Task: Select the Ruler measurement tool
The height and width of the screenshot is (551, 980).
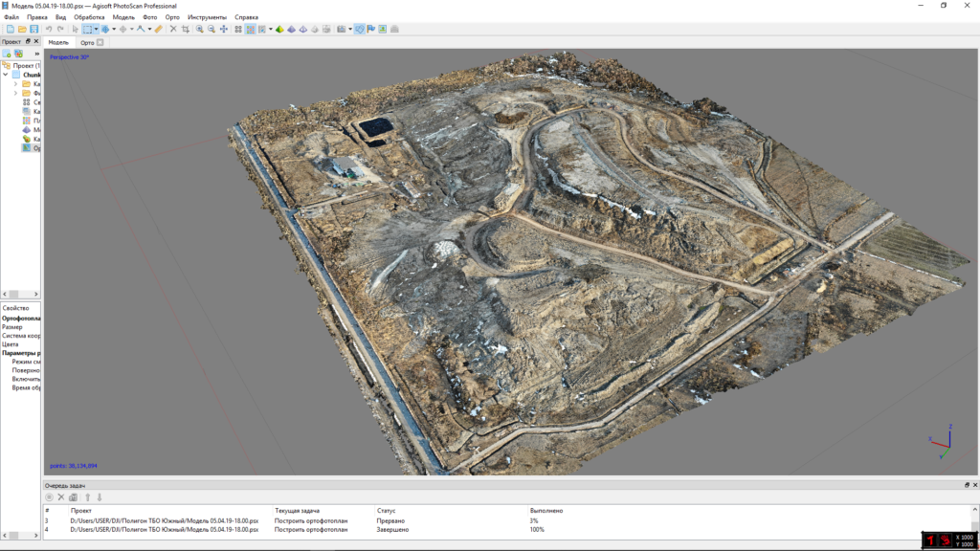Action: [159, 30]
